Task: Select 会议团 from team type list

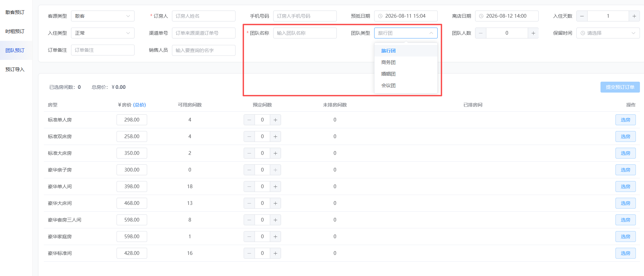Action: [x=406, y=85]
